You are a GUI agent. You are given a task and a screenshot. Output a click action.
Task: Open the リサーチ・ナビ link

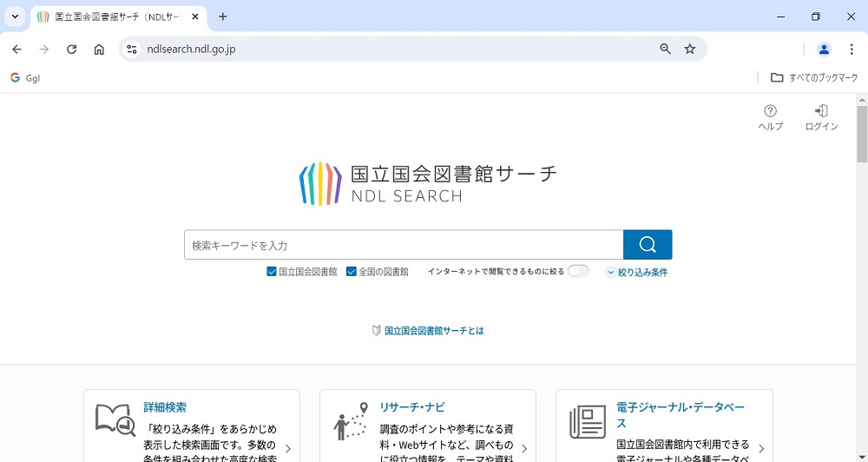[412, 407]
